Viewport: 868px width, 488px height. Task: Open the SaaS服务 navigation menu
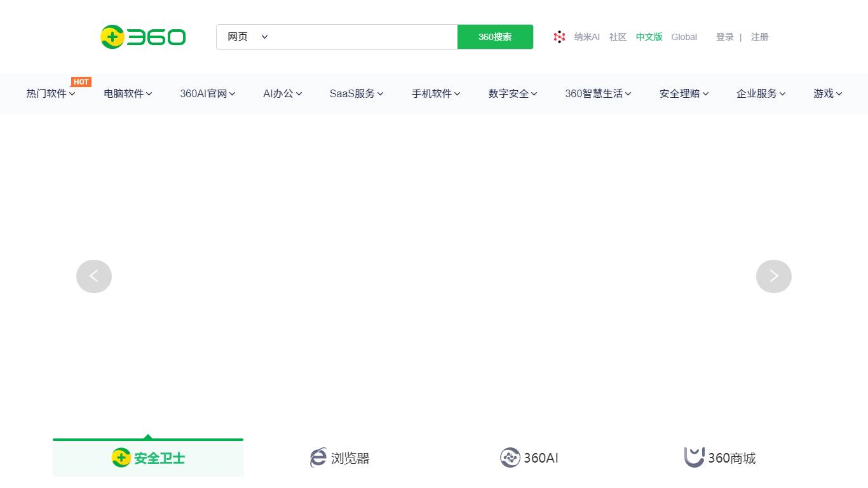click(356, 93)
